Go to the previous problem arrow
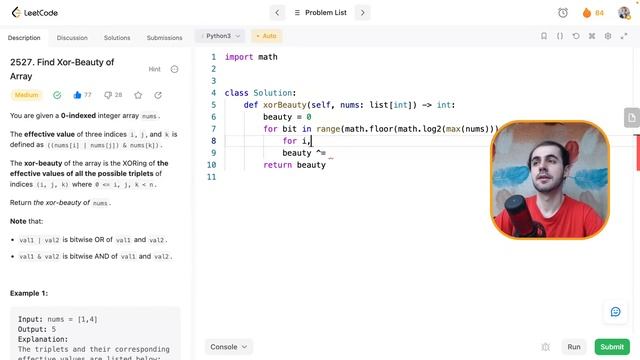Screen dimensions: 640x360 coord(277,13)
